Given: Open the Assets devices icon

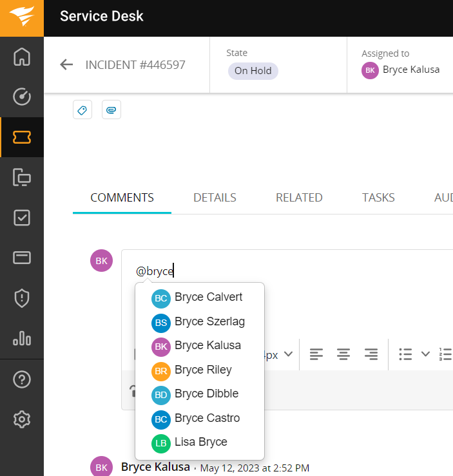Looking at the screenshot, I should point(22,177).
